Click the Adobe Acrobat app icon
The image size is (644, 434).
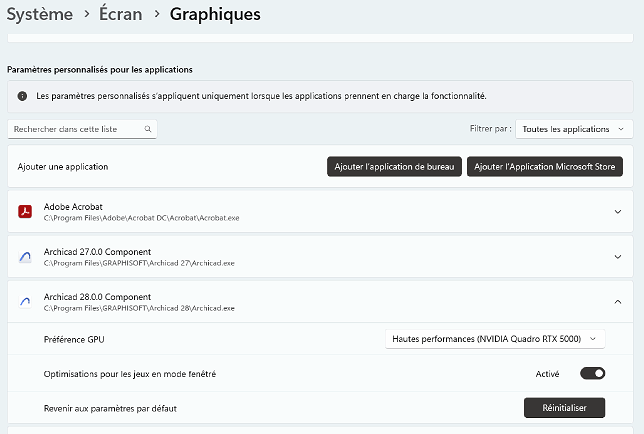[25, 211]
